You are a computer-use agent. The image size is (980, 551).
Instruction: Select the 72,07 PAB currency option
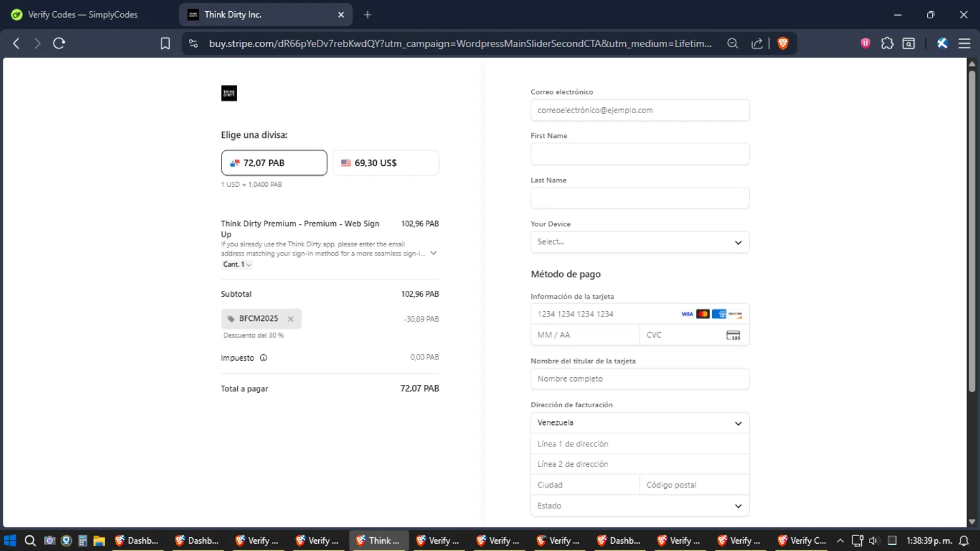click(x=274, y=163)
